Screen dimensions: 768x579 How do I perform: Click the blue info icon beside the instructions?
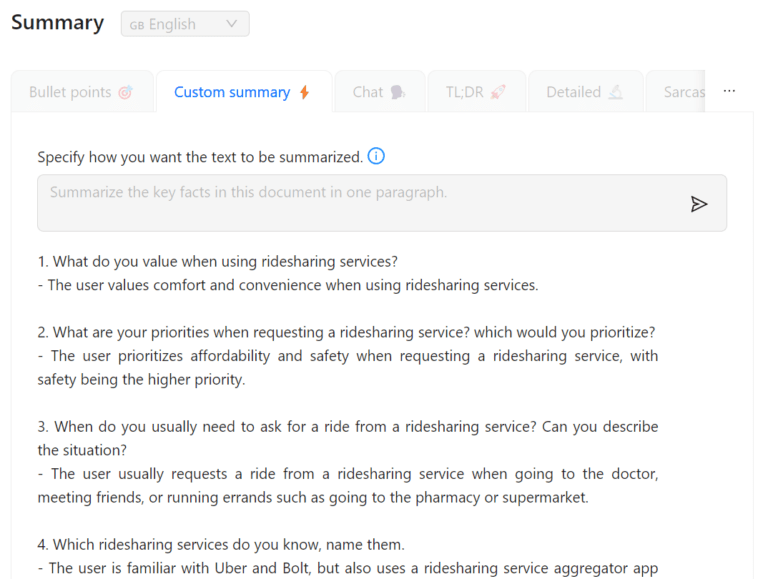coord(376,156)
